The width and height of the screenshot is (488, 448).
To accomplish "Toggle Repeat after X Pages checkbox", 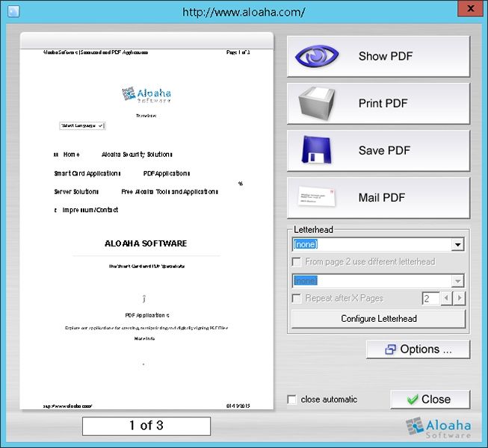I will 296,299.
